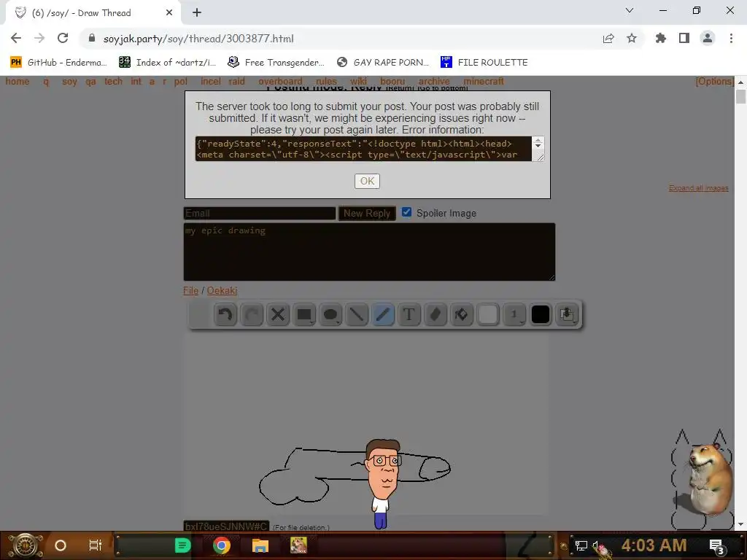The width and height of the screenshot is (747, 560).
Task: Bookmark this tab with the star
Action: coord(632,38)
